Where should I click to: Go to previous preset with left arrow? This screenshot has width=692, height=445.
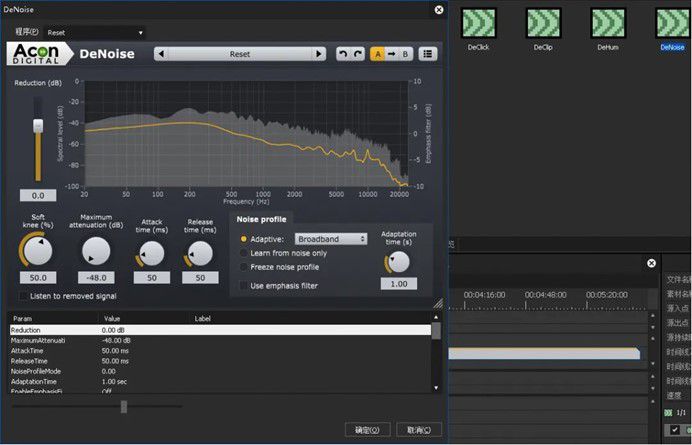pos(161,54)
